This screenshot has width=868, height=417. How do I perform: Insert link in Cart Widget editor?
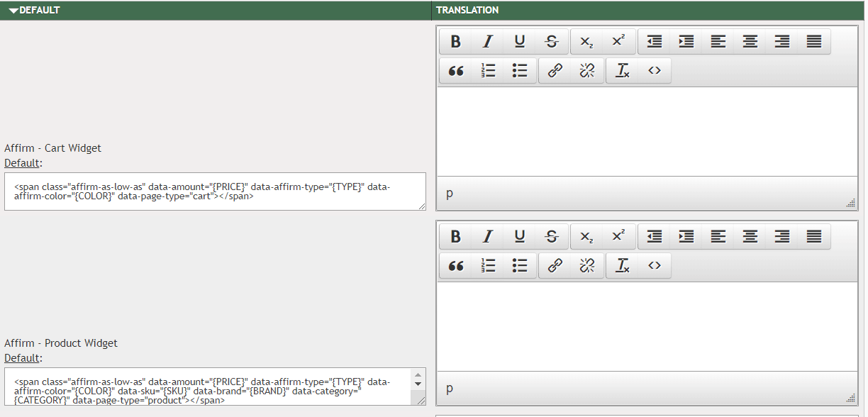[x=555, y=71]
